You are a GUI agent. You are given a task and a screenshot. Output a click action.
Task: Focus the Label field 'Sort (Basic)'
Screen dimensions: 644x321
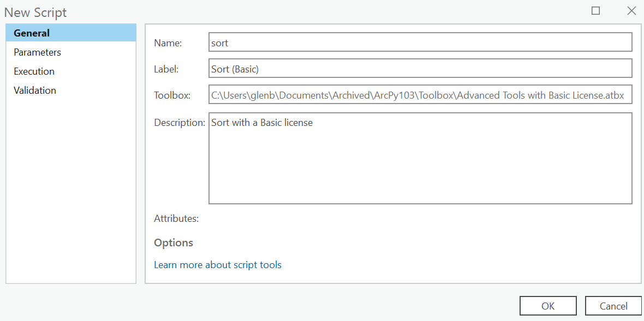point(420,69)
